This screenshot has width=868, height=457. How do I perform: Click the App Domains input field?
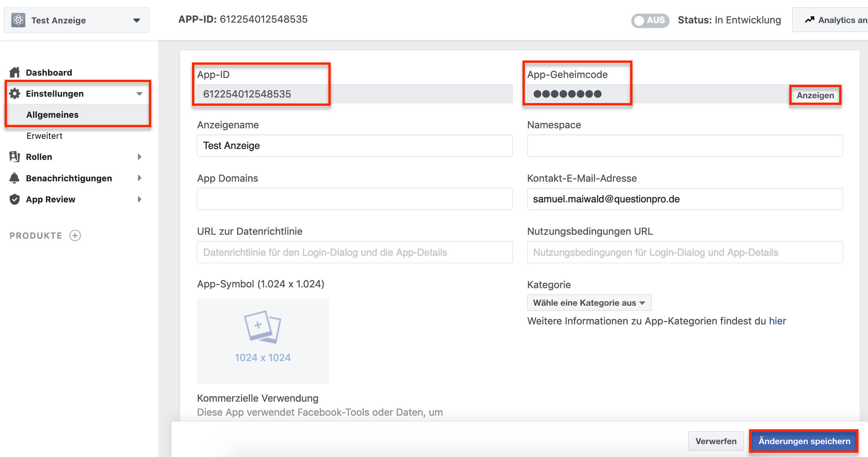coord(354,199)
